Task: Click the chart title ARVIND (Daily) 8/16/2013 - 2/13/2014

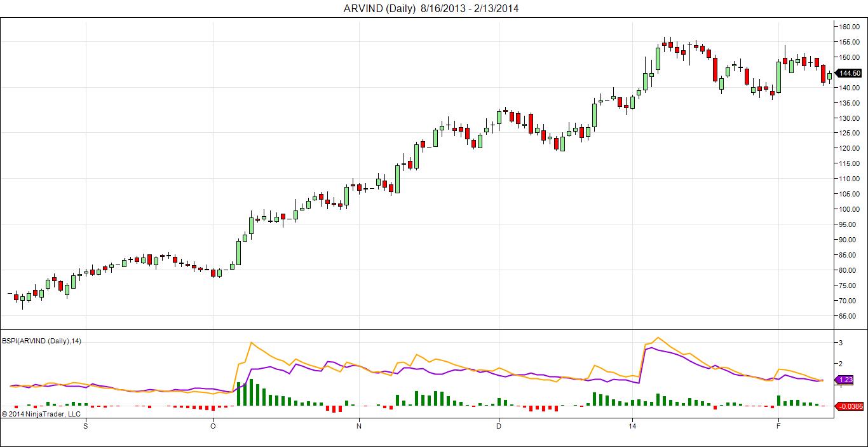Action: click(x=431, y=8)
